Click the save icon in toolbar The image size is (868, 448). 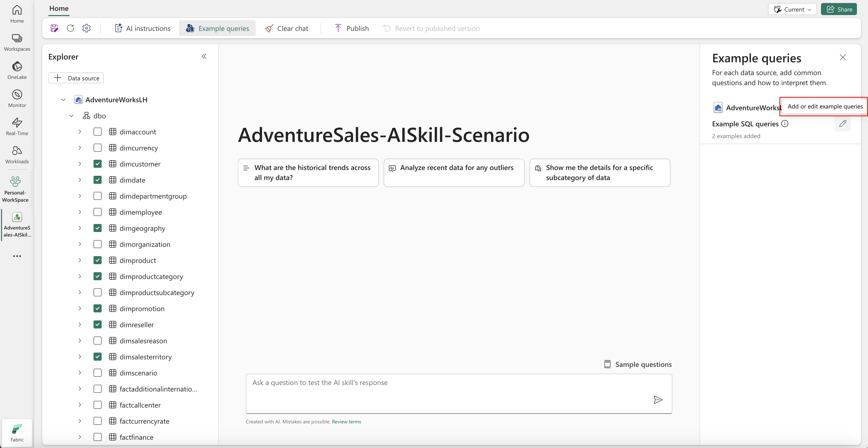54,28
